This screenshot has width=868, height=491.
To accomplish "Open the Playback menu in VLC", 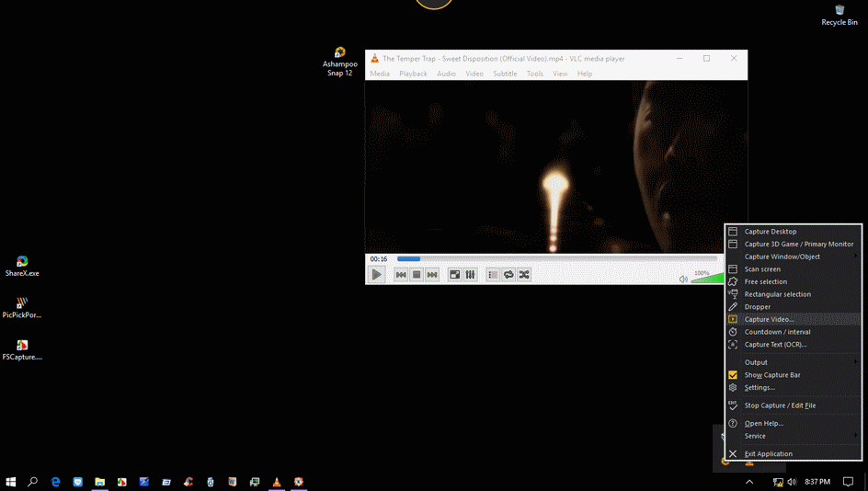I will 413,74.
